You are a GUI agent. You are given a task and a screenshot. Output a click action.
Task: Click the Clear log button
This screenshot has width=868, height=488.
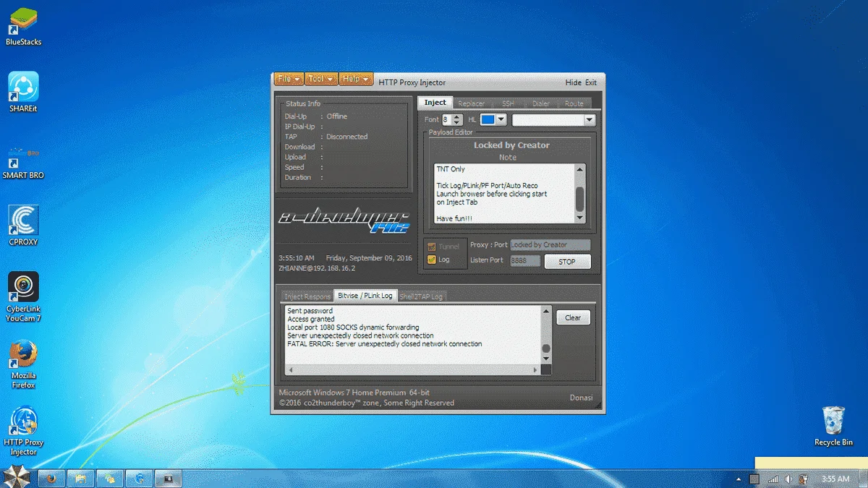(x=573, y=317)
